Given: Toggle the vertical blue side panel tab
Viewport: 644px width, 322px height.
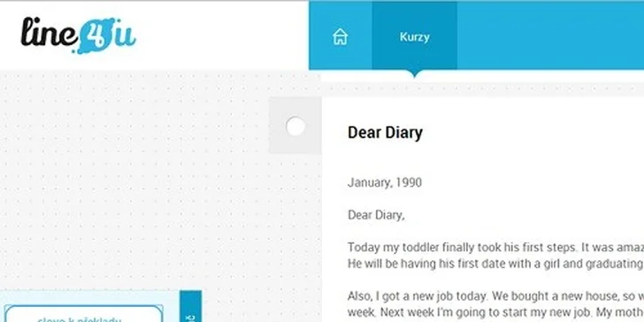Looking at the screenshot, I should [190, 306].
